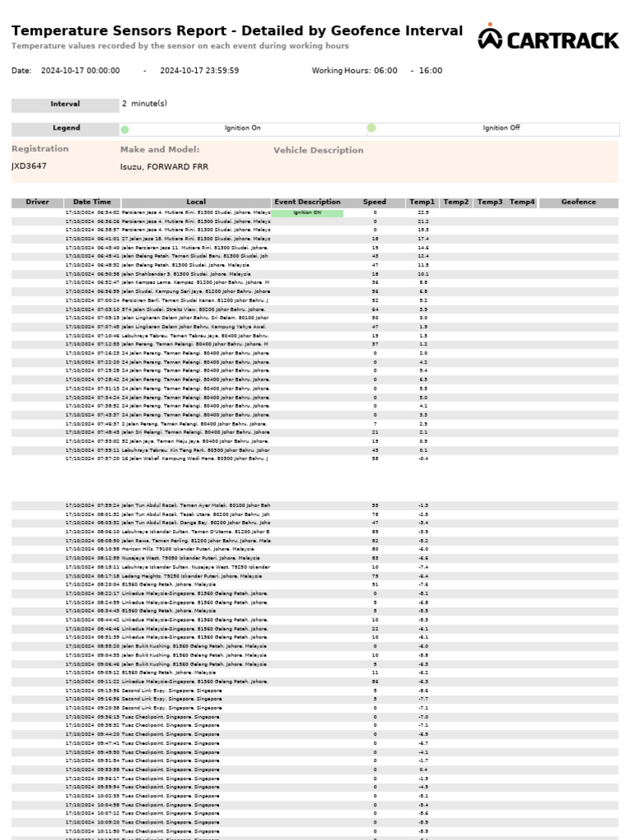Select start date '2024-10-17 00:00:00'
The width and height of the screenshot is (630, 840).
coord(80,71)
